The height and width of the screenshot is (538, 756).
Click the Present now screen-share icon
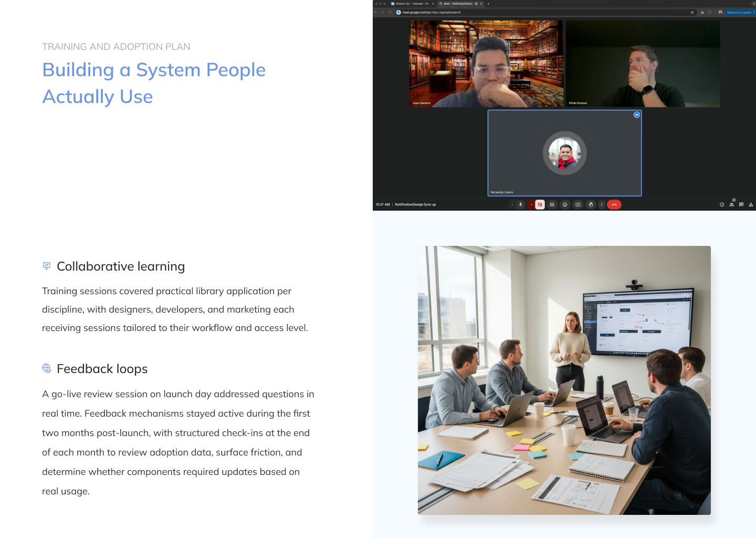click(x=578, y=205)
